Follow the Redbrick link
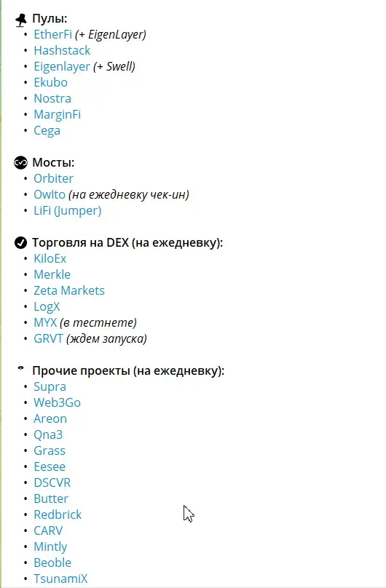Viewport: 386px width, 588px height. tap(58, 514)
